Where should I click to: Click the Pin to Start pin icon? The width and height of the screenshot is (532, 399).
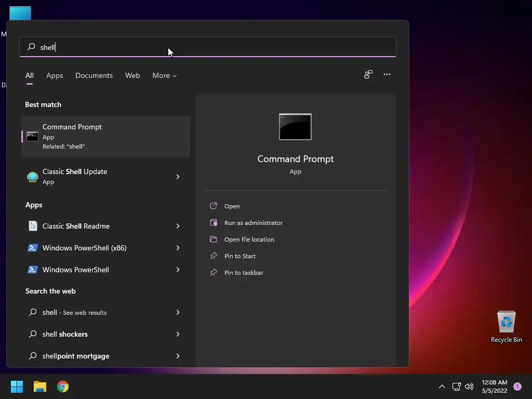(214, 256)
